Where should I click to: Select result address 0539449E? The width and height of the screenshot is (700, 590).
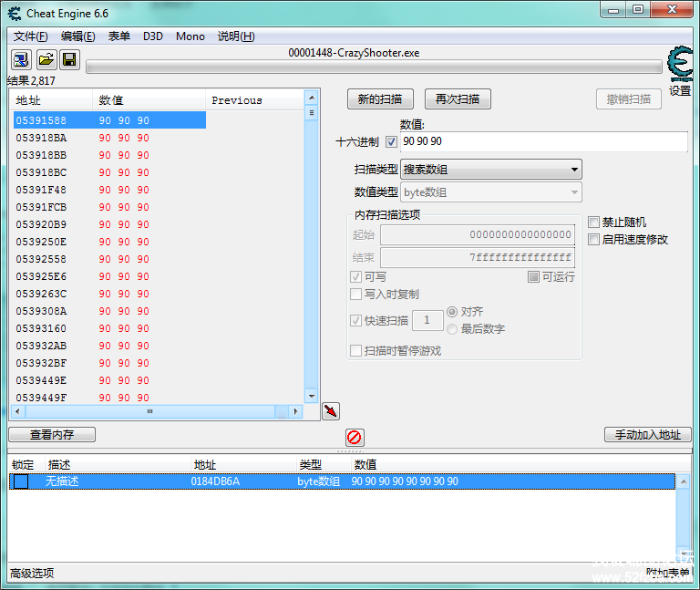pyautogui.click(x=41, y=380)
